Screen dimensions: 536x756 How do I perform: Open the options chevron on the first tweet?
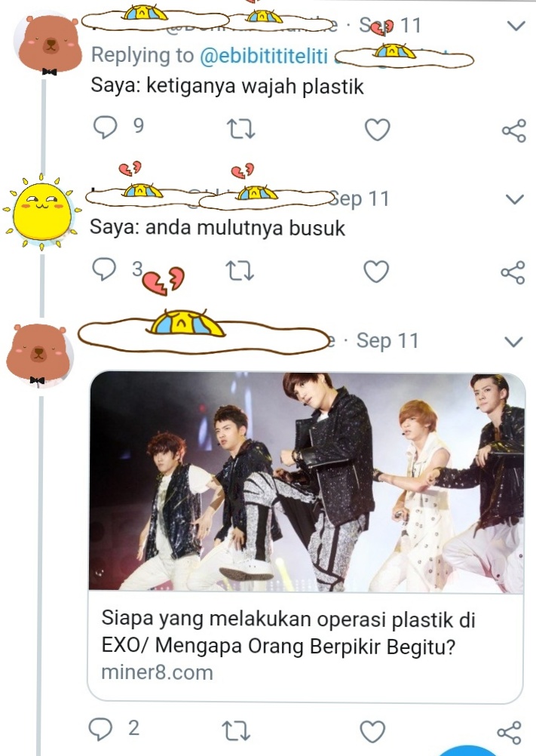click(x=516, y=26)
